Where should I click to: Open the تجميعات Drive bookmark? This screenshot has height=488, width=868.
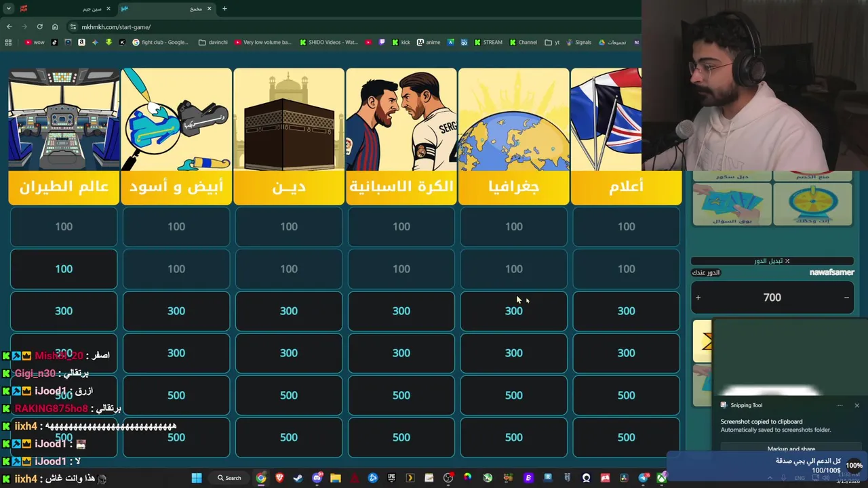pos(612,42)
